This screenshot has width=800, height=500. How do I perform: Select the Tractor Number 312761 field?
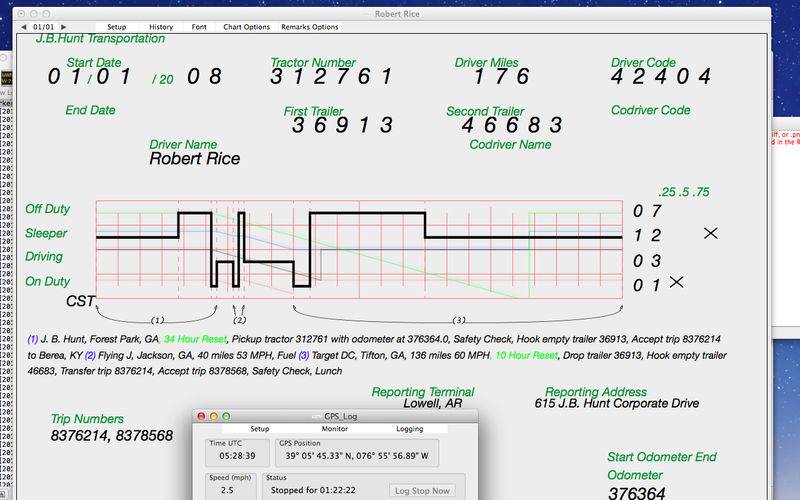332,77
